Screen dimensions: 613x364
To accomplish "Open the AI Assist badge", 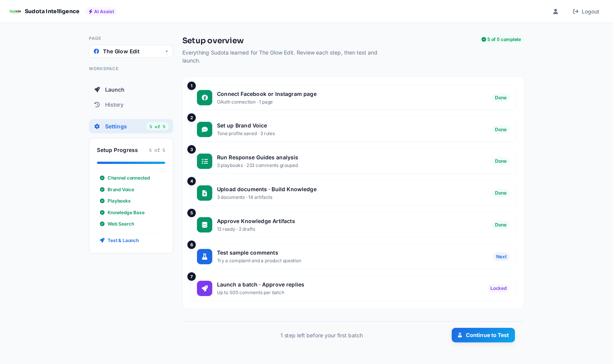I will point(101,11).
